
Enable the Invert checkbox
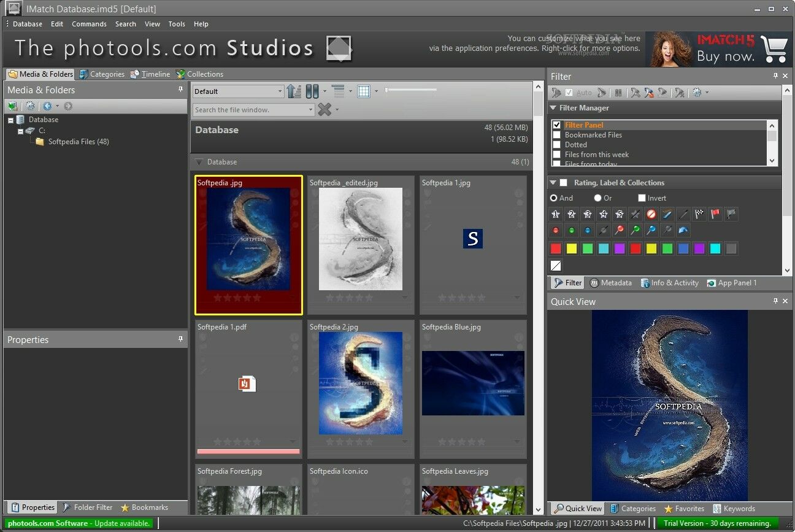coord(642,198)
